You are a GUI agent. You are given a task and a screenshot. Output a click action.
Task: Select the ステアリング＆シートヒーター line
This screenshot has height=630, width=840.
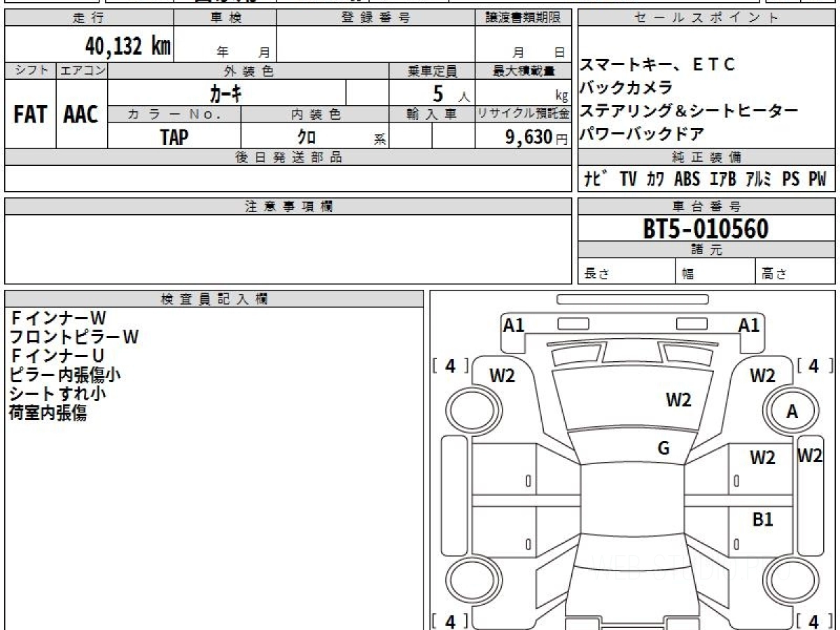[689, 111]
